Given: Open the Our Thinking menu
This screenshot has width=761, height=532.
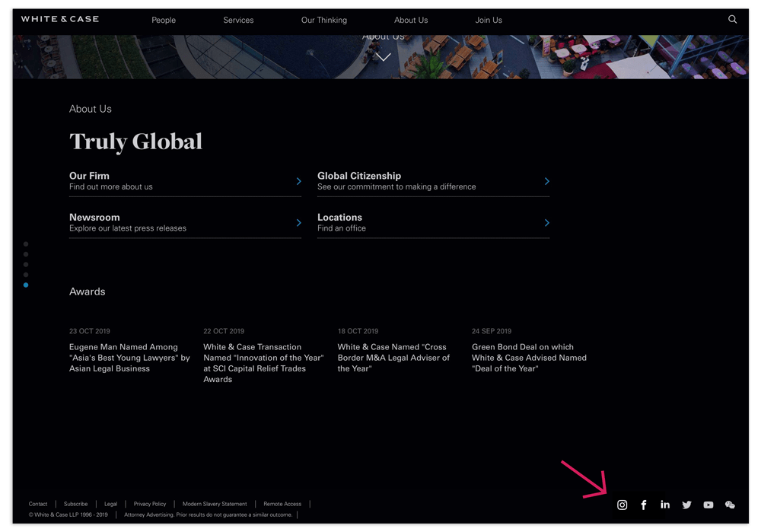Looking at the screenshot, I should click(x=323, y=20).
